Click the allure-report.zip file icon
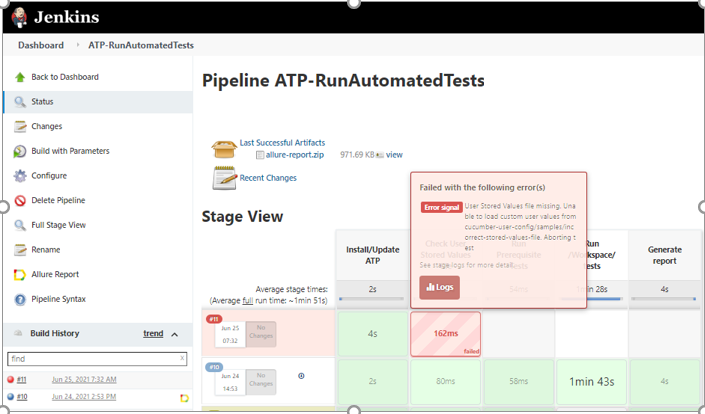The image size is (705, 414). tap(260, 155)
